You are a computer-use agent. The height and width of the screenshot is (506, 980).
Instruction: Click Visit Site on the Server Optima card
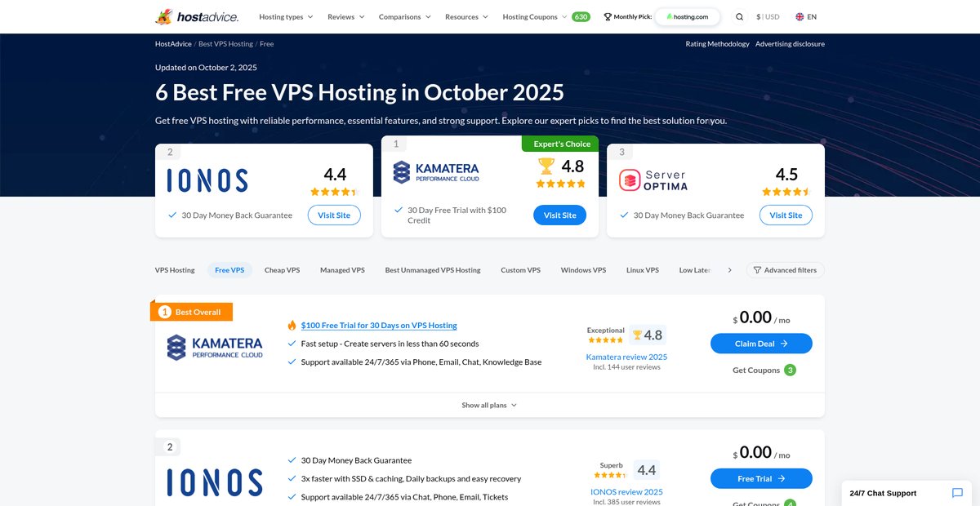pyautogui.click(x=786, y=215)
